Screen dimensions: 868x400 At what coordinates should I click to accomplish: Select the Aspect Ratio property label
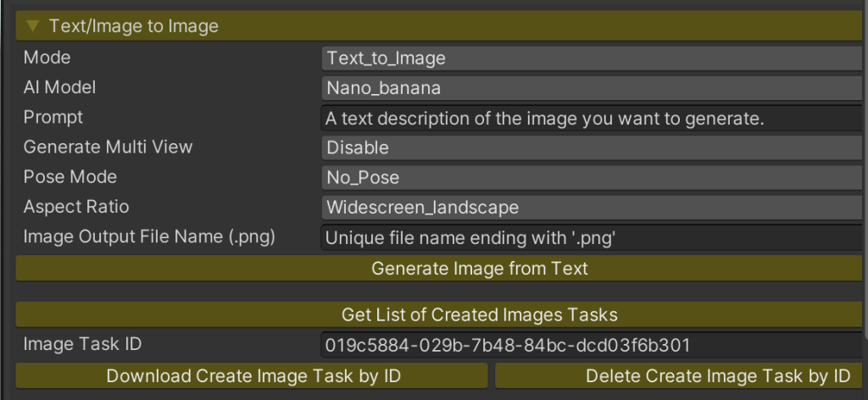(76, 207)
